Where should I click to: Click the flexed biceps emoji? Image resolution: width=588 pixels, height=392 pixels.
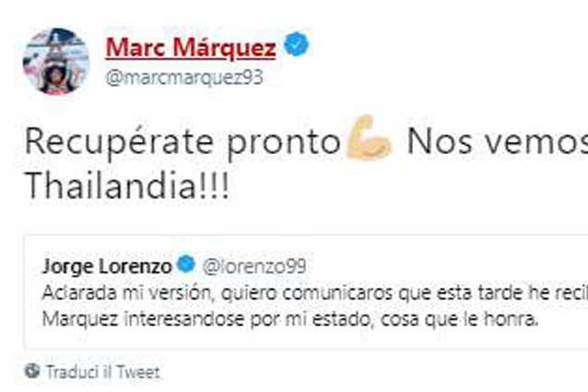(370, 138)
